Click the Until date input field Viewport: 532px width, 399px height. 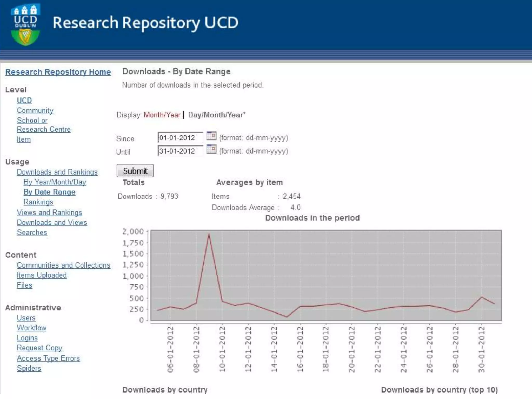[180, 151]
